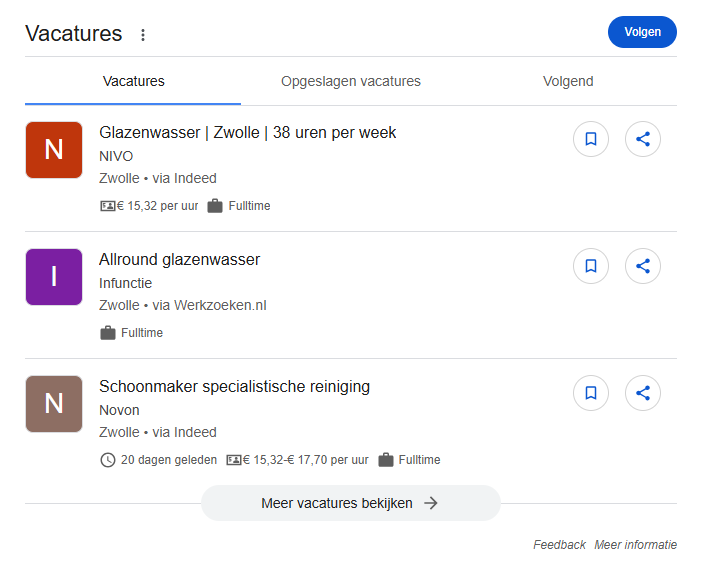Open the Volgend tab

568,82
